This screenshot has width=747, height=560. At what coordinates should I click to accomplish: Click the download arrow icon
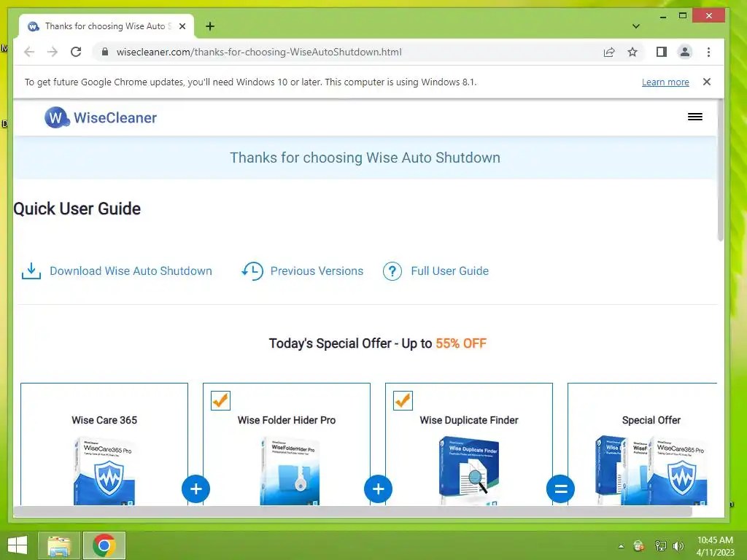31,271
